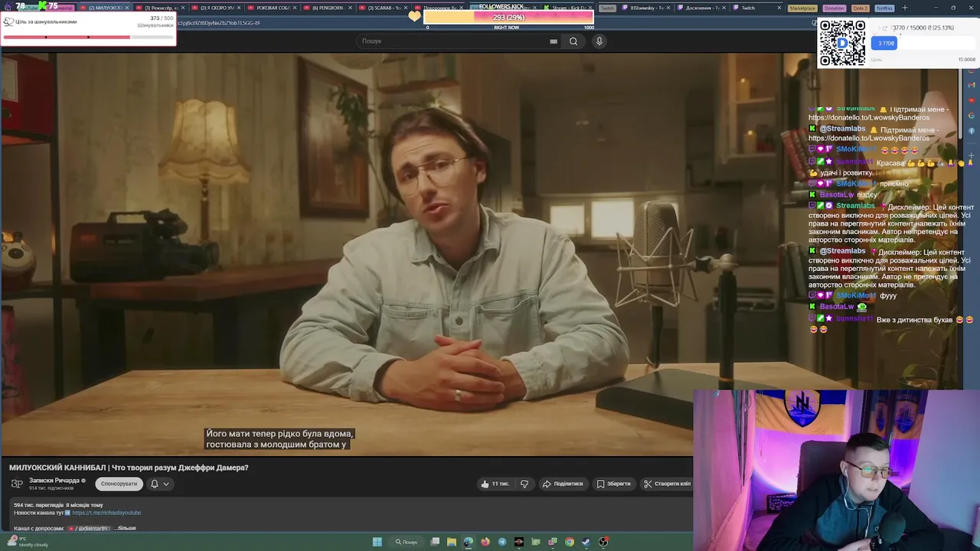980x551 pixels.
Task: Open the t.me/richardsyoutube link
Action: [x=106, y=513]
